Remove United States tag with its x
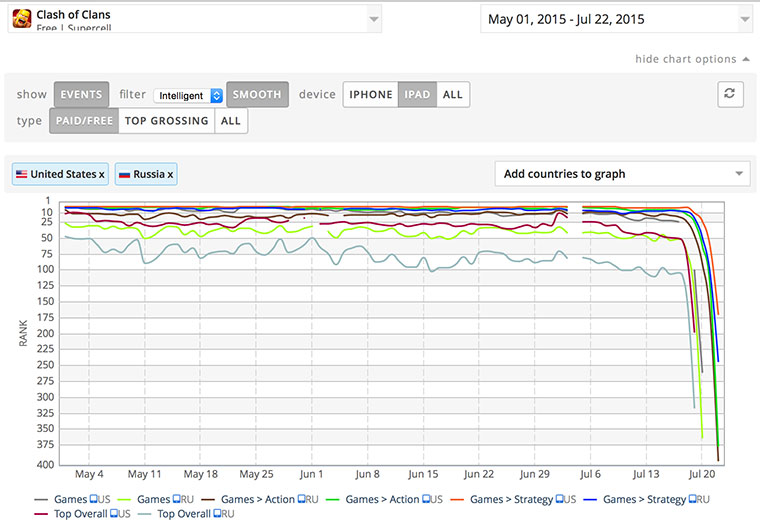Screen dimensions: 760x528 pos(102,174)
